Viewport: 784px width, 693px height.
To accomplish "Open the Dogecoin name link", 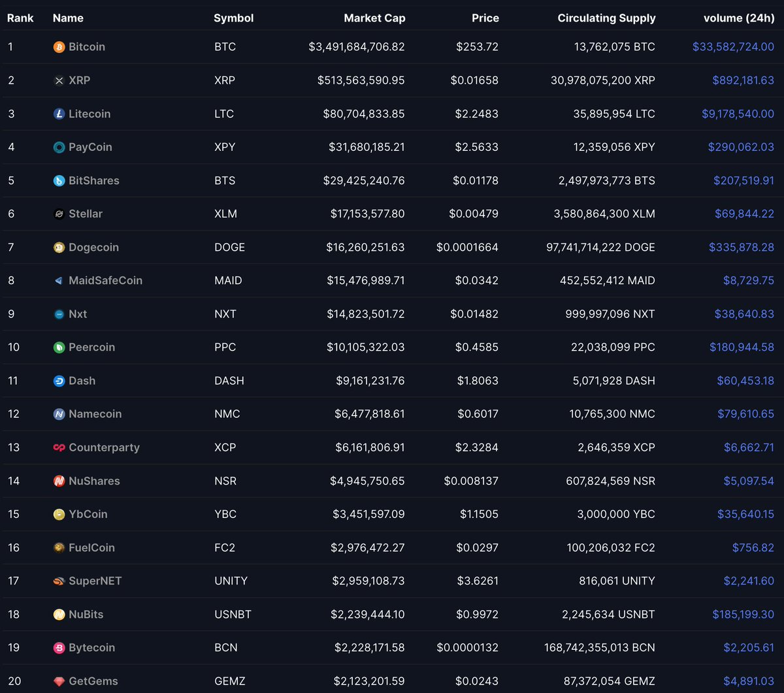I will tap(93, 247).
